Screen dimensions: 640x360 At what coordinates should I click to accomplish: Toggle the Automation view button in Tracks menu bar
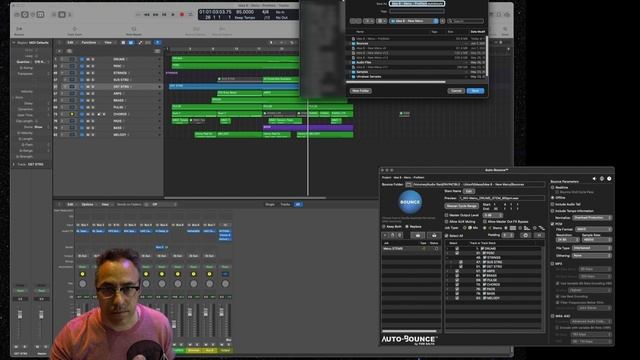140,42
